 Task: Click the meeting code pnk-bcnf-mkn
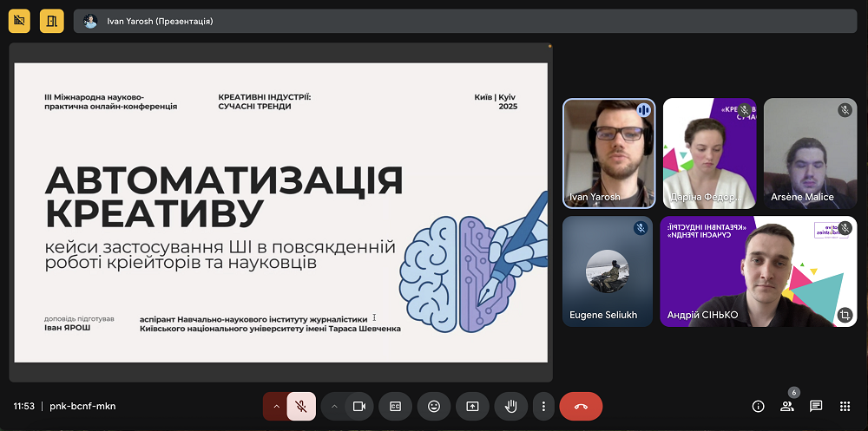[82, 406]
